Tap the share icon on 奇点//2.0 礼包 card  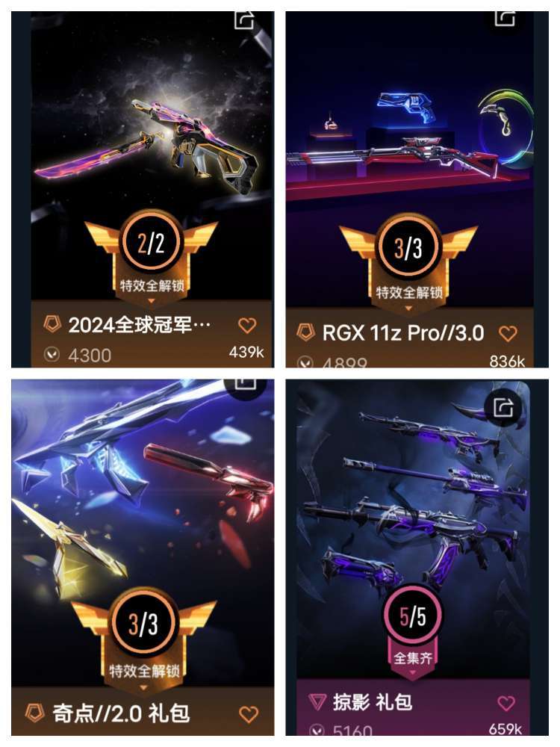(x=245, y=383)
